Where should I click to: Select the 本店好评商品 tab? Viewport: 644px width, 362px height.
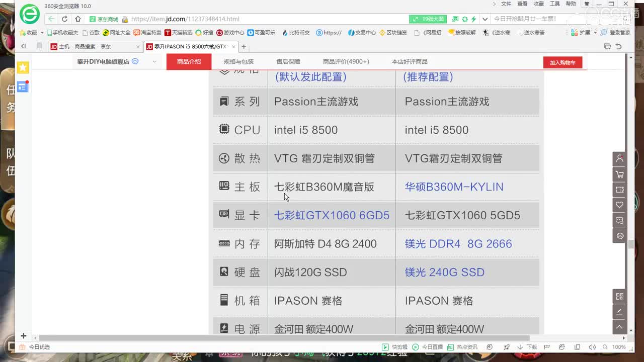(410, 62)
